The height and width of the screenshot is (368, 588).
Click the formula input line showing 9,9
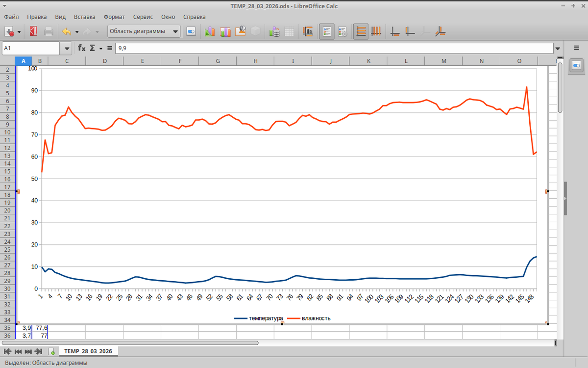pyautogui.click(x=334, y=48)
